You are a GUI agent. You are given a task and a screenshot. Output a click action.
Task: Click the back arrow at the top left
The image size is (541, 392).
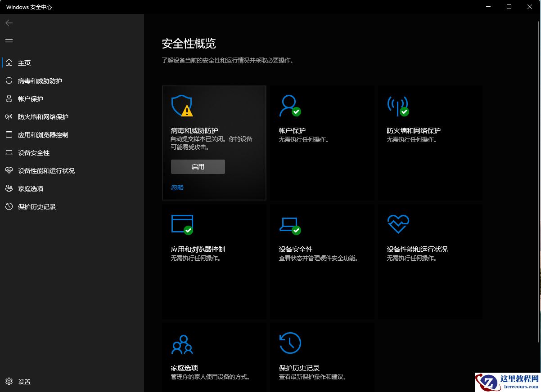[x=9, y=23]
